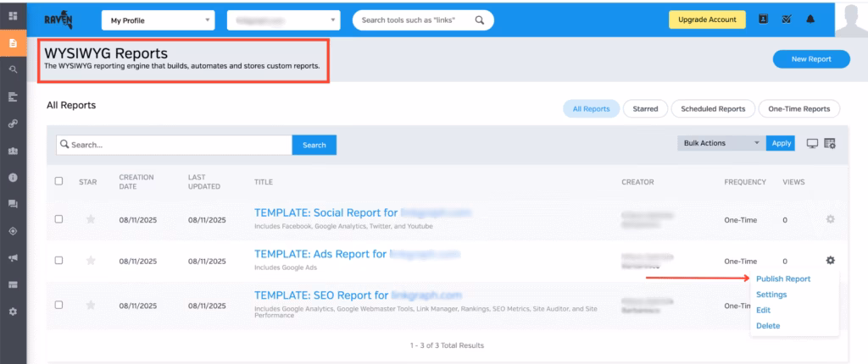The height and width of the screenshot is (364, 868).
Task: Click the notifications bell icon
Action: [810, 19]
